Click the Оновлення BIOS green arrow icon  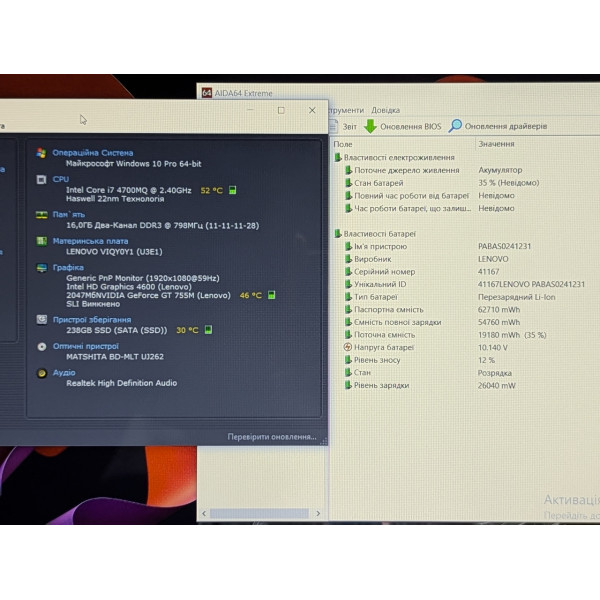click(x=370, y=126)
